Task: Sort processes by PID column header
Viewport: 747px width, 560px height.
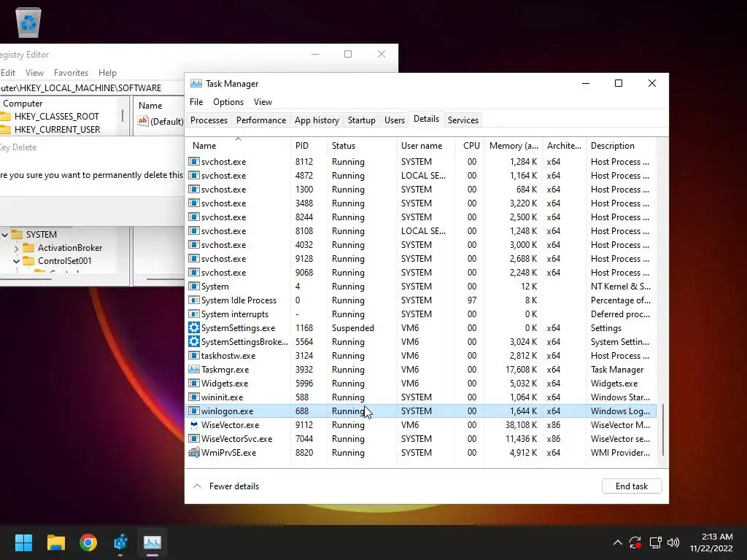Action: pyautogui.click(x=309, y=146)
